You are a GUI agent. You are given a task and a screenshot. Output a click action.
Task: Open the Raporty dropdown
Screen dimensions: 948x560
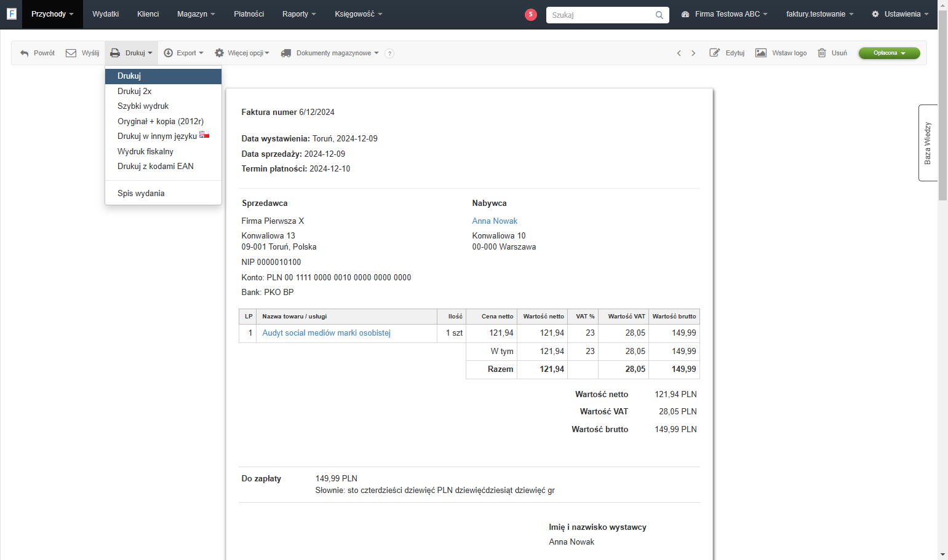(x=299, y=14)
